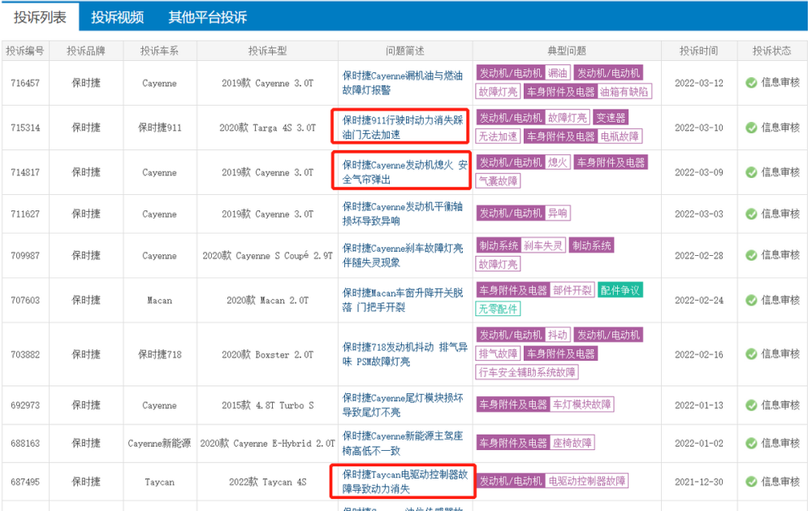Open complaint Taycan电驱动控制器故障导致动力消失
The image size is (812, 511).
point(404,482)
